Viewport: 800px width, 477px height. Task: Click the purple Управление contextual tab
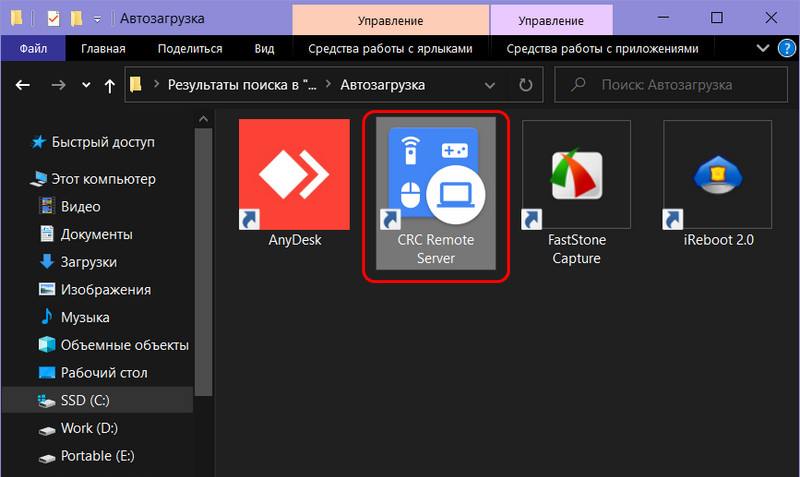[551, 20]
